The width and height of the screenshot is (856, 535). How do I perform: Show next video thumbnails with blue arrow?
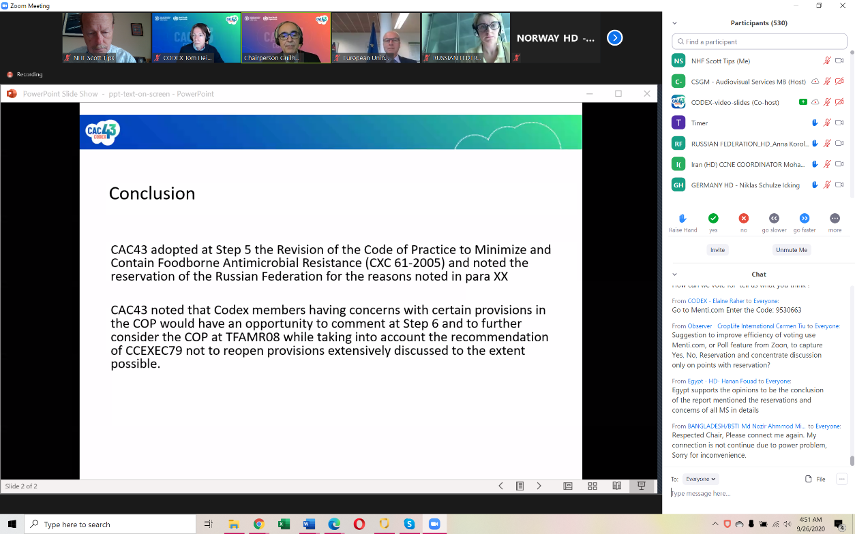click(615, 38)
